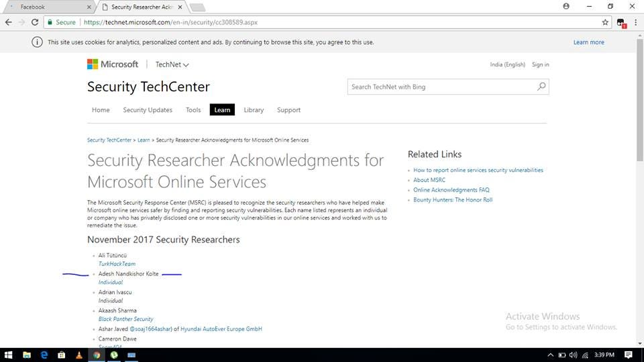Open the About MSRC link

429,180
